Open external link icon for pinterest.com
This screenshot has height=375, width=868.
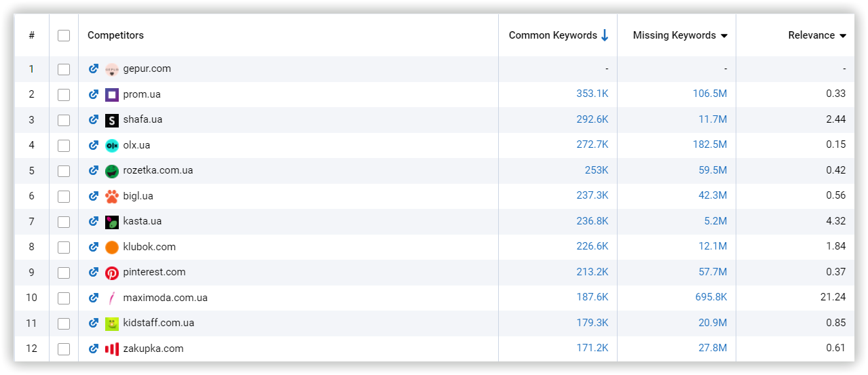tap(94, 272)
